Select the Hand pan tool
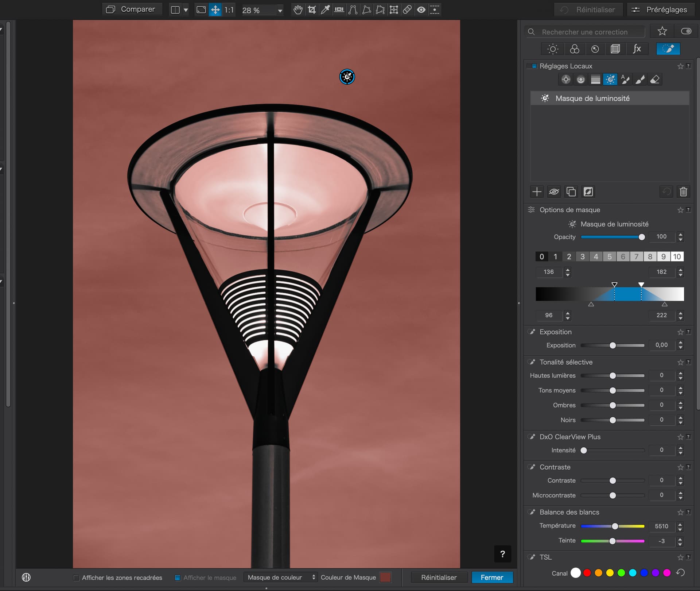Screen dimensions: 700x591 298,10
